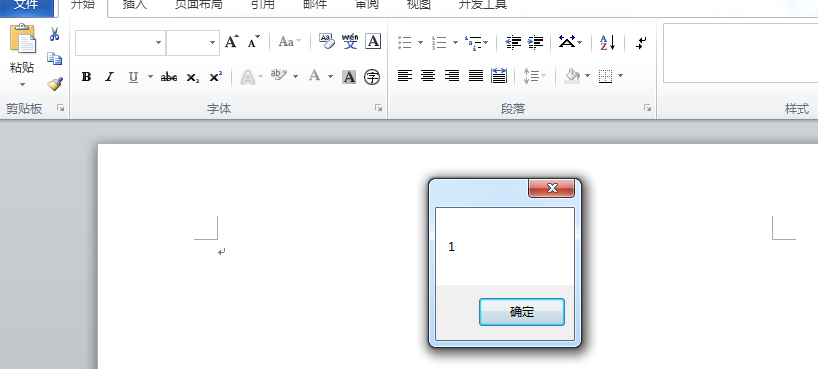Select the Format Painter brush
Screen dimensions: 818x369
tap(54, 84)
